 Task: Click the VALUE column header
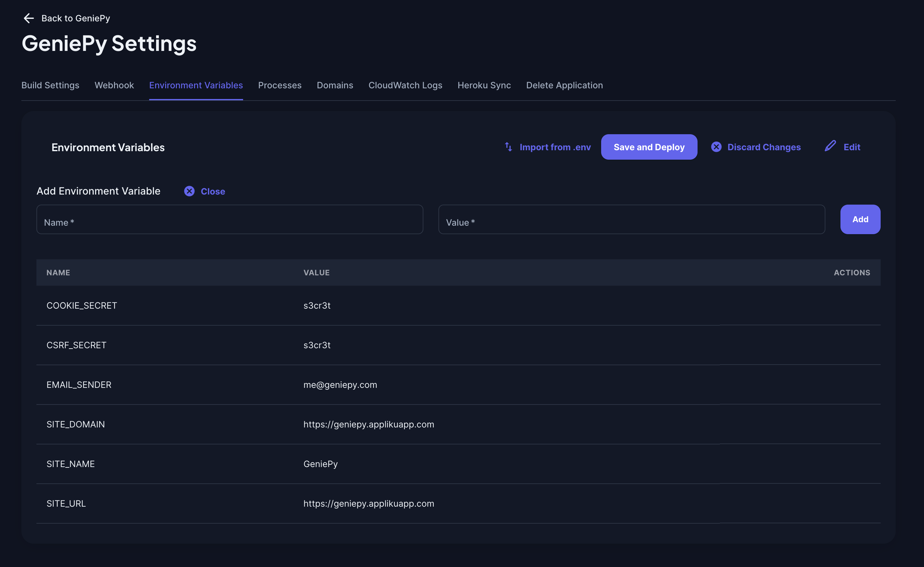click(317, 273)
